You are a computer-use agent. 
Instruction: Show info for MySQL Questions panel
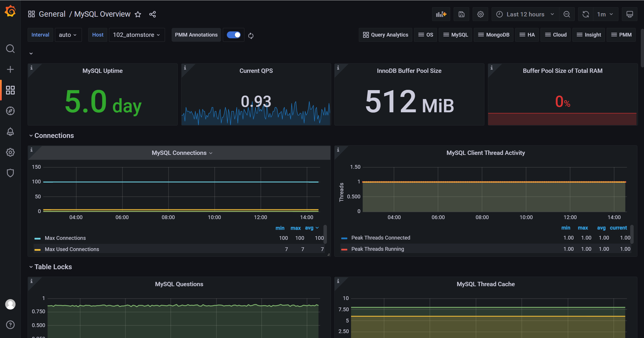tap(32, 281)
